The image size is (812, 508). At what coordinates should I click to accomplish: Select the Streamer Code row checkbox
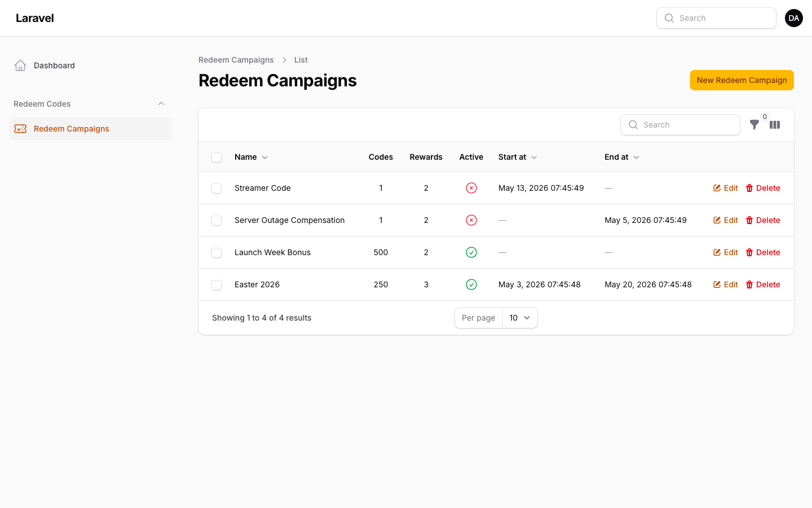(217, 189)
